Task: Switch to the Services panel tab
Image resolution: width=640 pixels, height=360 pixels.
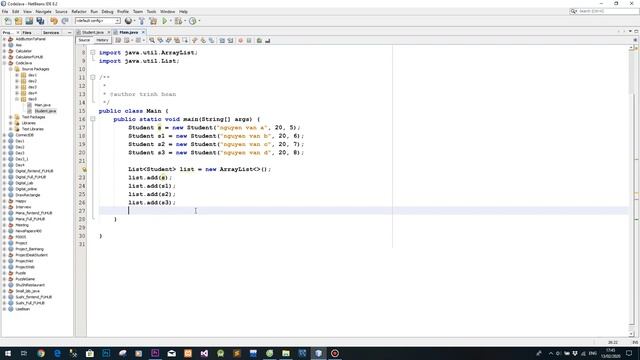Action: pos(51,32)
